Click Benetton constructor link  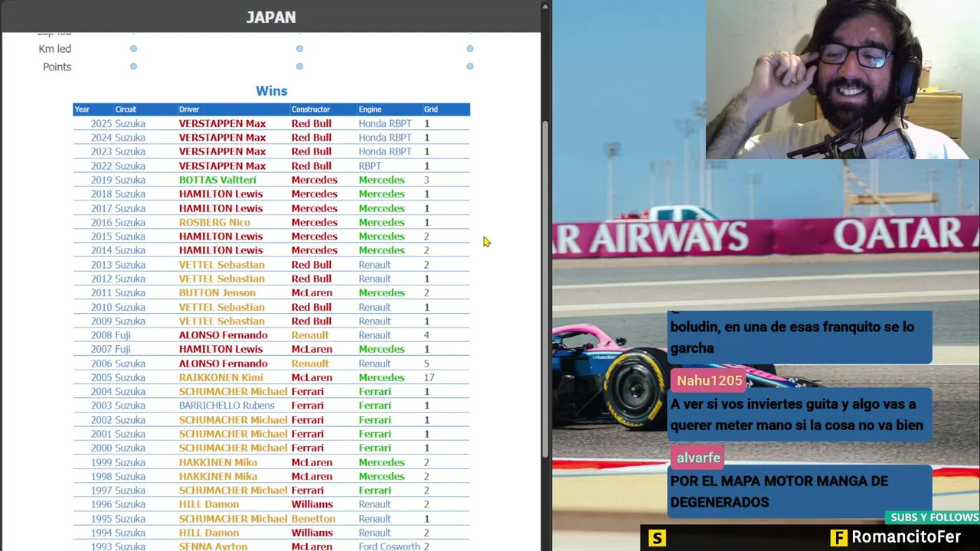(314, 519)
